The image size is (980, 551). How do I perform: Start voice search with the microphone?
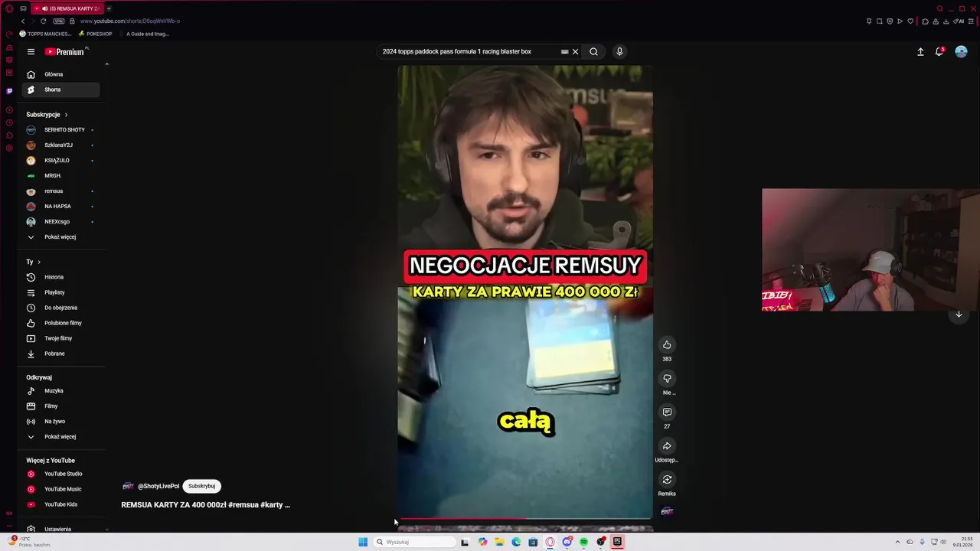(x=619, y=52)
